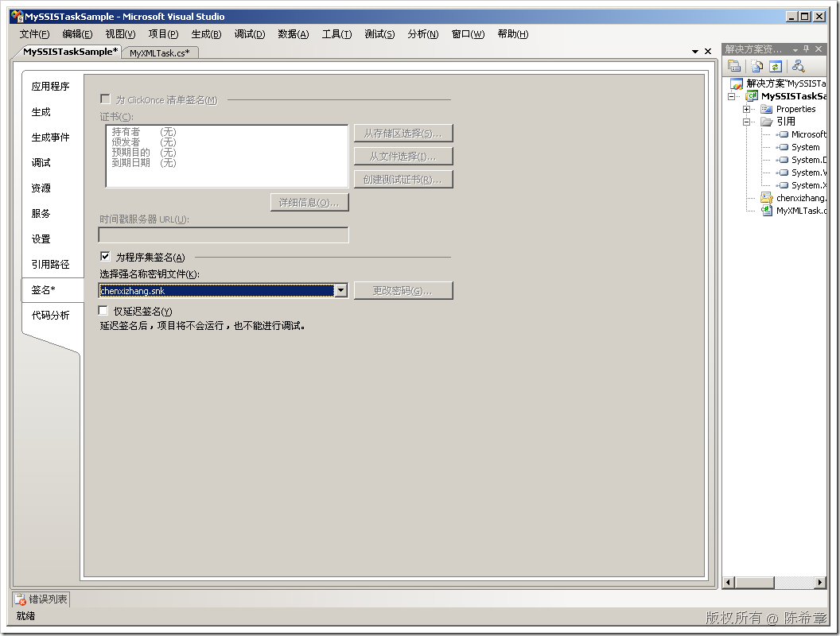Viewport: 840px width, 636px height.
Task: Open the 窗口(W) menu
Action: (x=468, y=34)
